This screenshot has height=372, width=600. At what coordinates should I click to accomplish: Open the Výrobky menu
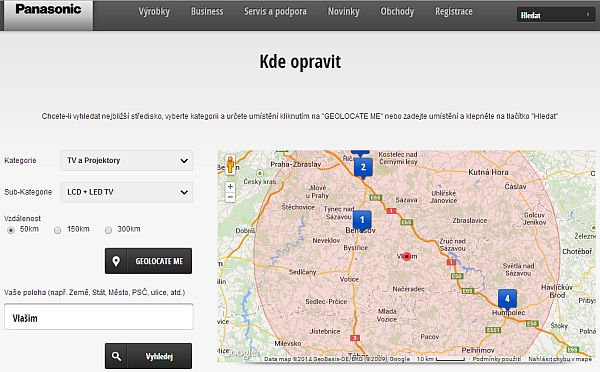click(x=154, y=11)
